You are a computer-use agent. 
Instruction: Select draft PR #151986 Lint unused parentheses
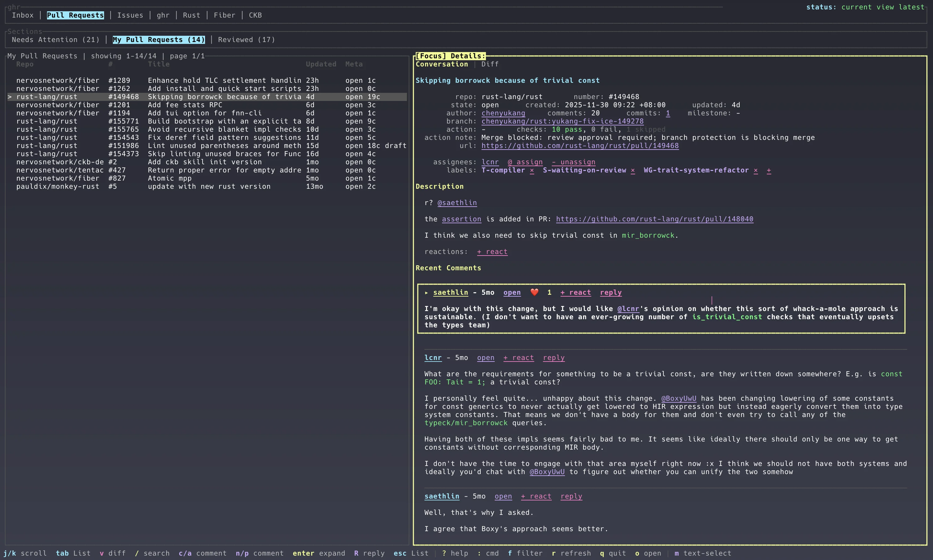click(207, 146)
